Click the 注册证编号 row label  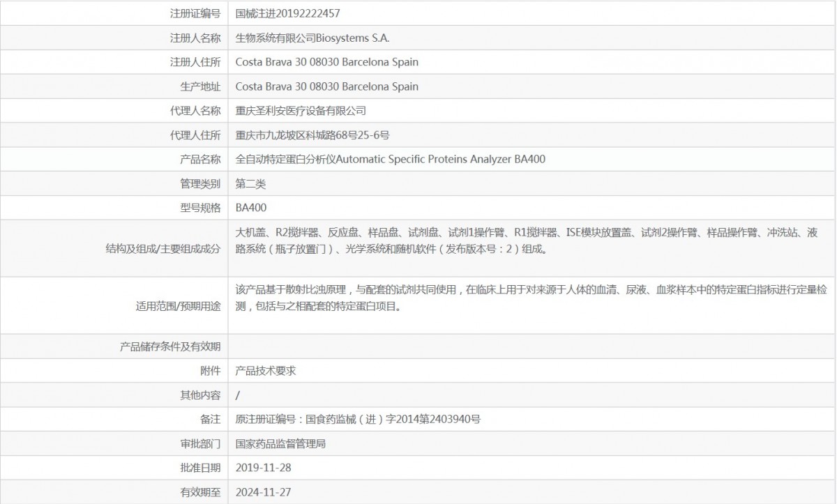pos(195,13)
